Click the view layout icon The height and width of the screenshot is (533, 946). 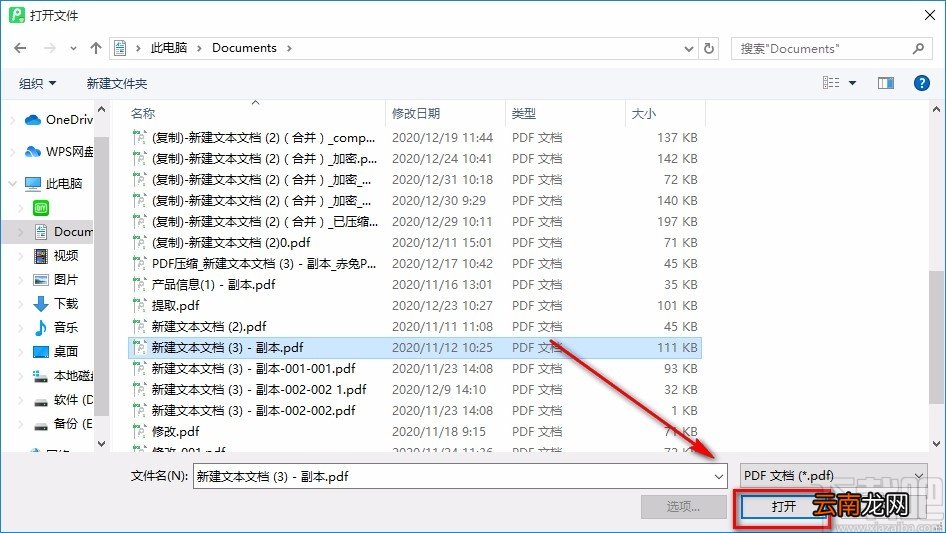coord(831,83)
